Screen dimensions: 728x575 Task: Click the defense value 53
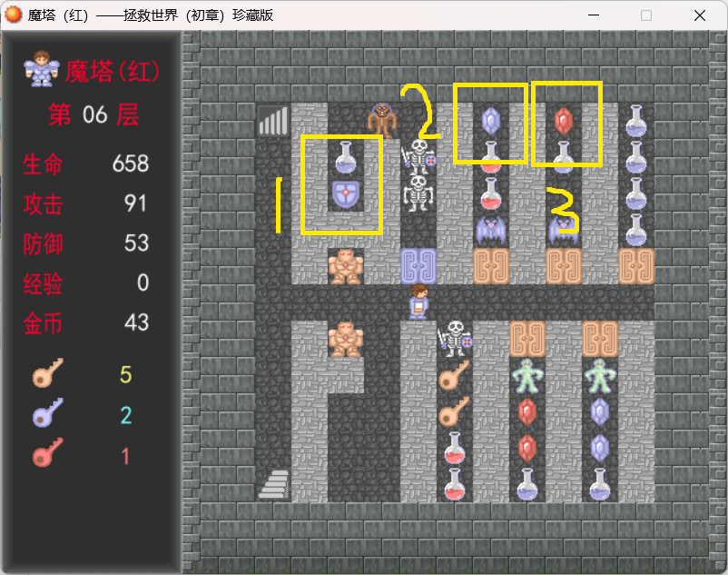(136, 243)
